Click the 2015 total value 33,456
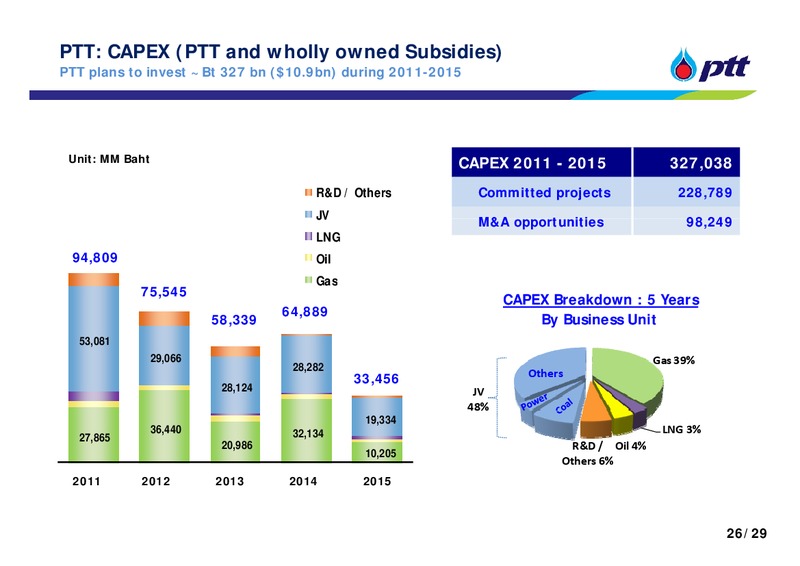 [376, 379]
